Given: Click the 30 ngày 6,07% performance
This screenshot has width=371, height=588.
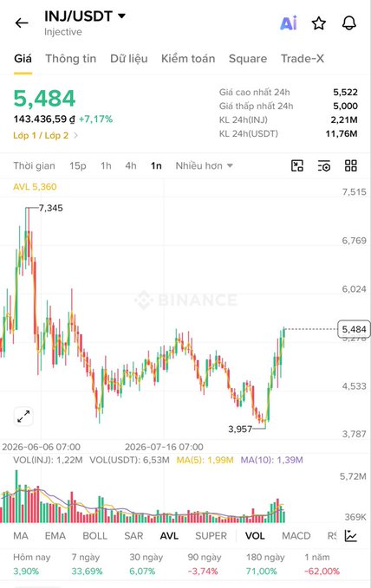Looking at the screenshot, I should [146, 564].
